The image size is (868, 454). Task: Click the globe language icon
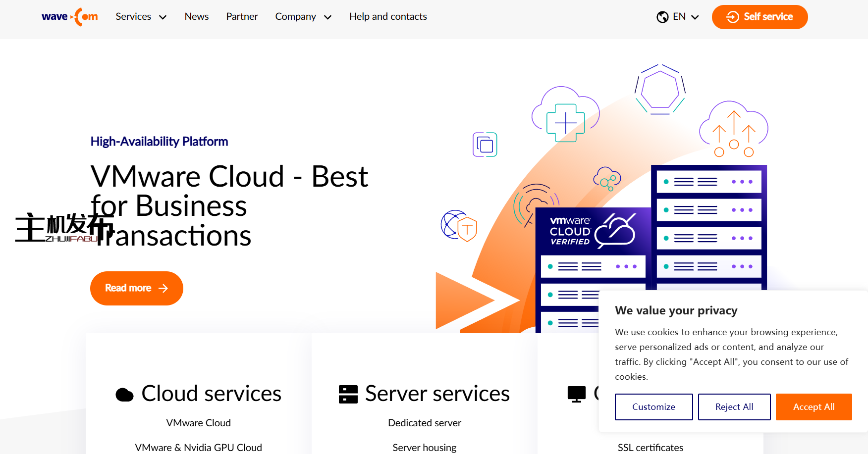pos(662,17)
